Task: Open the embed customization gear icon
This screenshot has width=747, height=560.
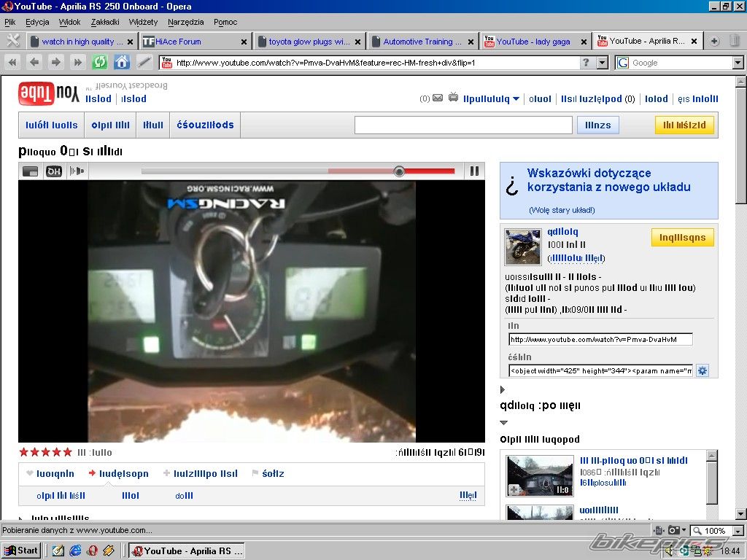Action: (x=703, y=370)
